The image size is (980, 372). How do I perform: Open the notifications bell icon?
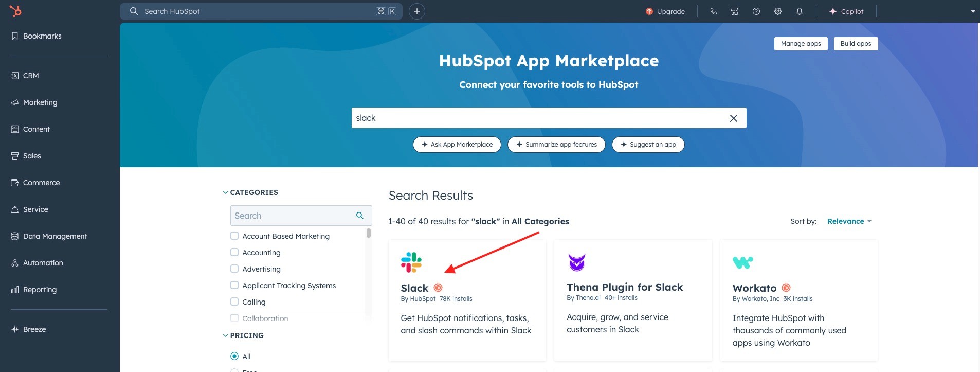pos(800,11)
